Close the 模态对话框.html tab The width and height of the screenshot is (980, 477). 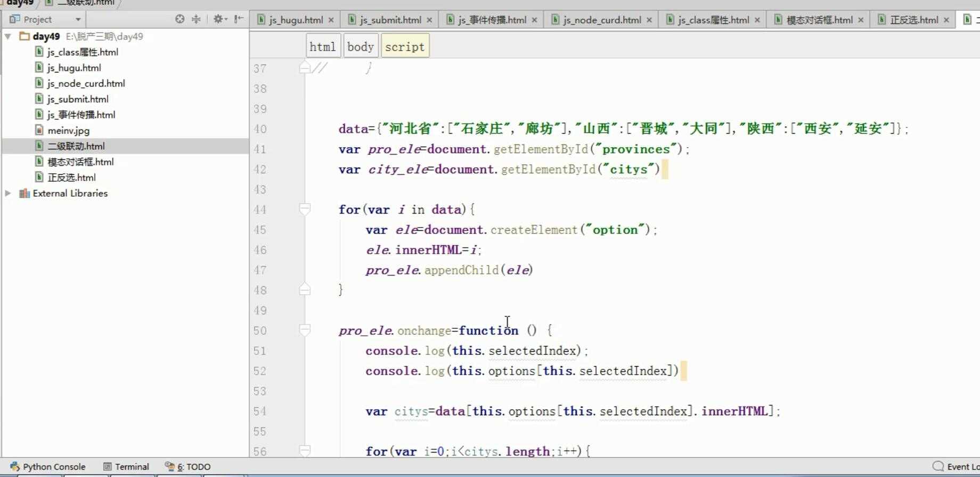(x=861, y=20)
